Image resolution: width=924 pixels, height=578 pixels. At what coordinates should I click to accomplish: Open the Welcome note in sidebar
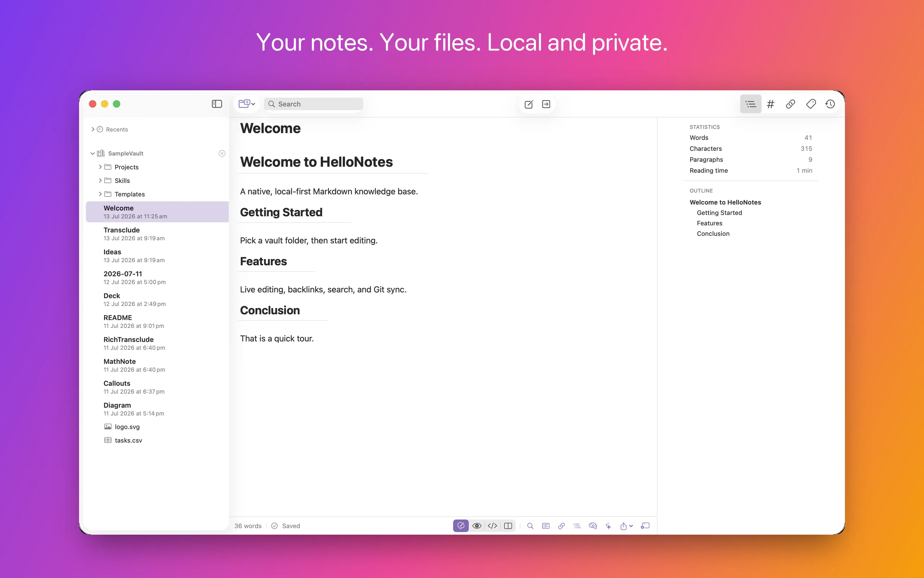[157, 212]
